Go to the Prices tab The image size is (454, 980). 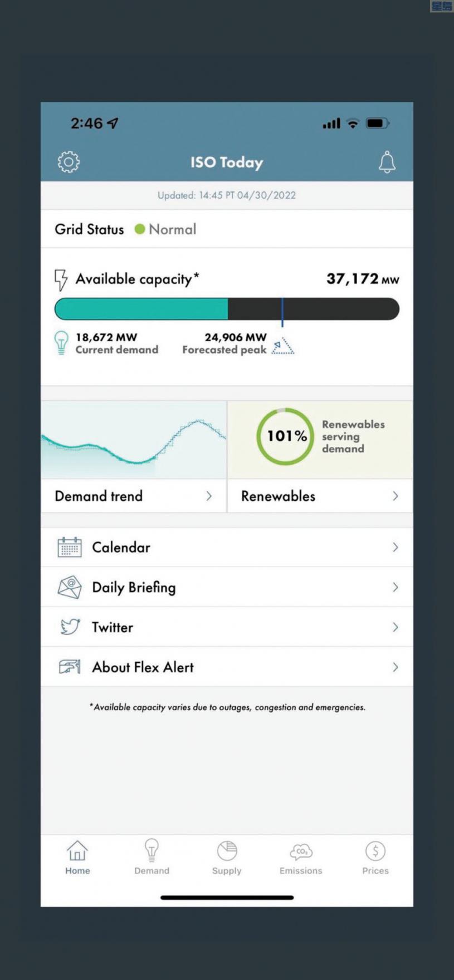pos(375,857)
